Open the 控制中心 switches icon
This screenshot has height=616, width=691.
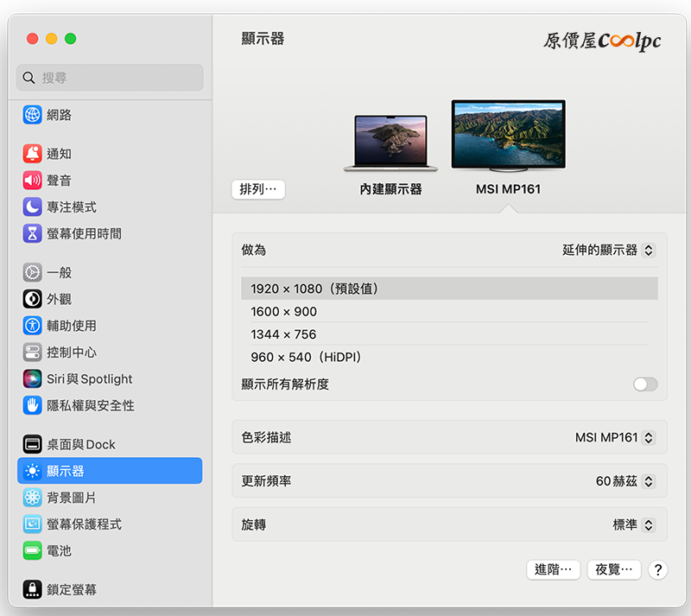[32, 352]
